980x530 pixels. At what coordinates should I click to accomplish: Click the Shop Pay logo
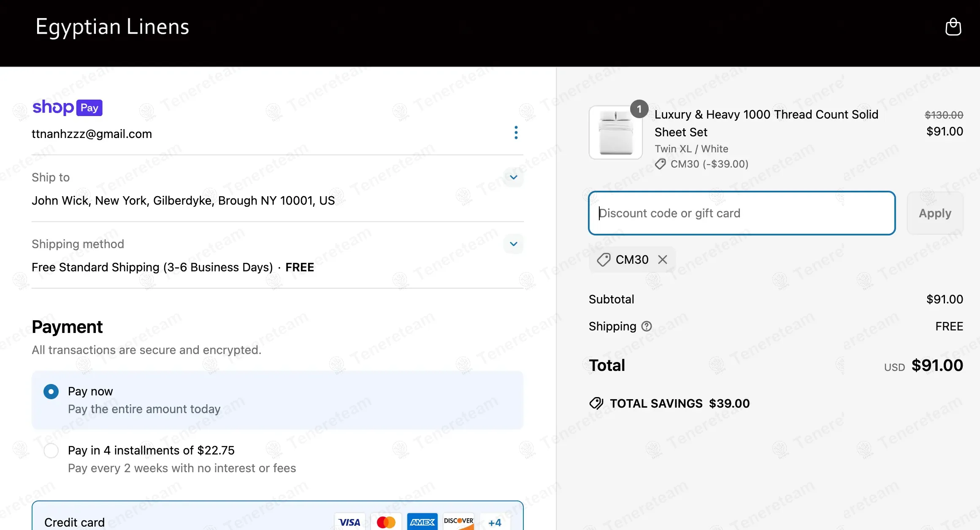[68, 107]
